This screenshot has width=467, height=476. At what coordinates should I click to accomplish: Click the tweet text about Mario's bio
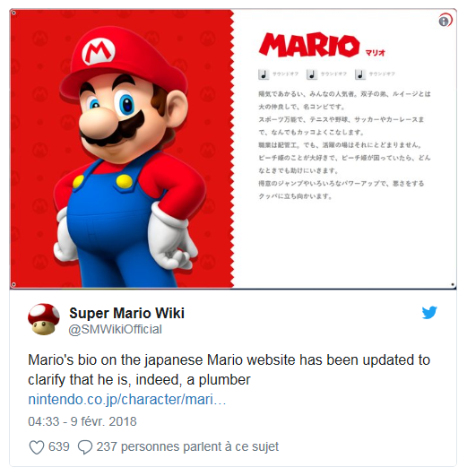tap(229, 369)
